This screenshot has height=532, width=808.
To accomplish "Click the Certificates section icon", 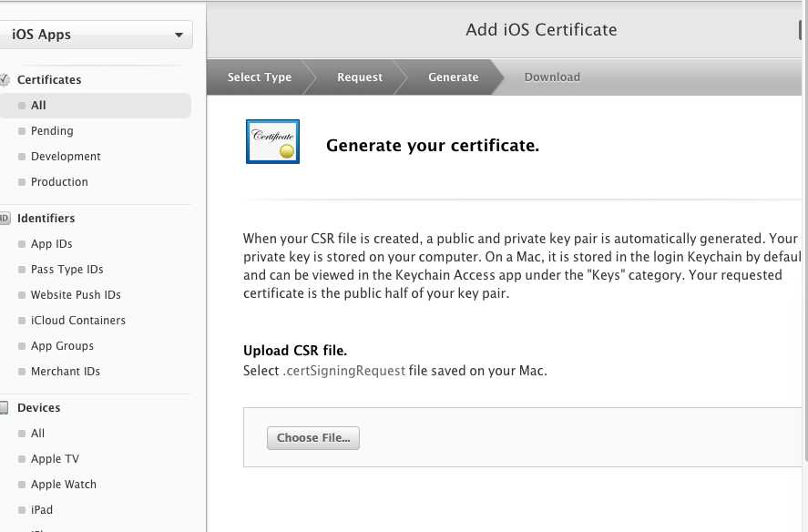I will (x=5, y=79).
